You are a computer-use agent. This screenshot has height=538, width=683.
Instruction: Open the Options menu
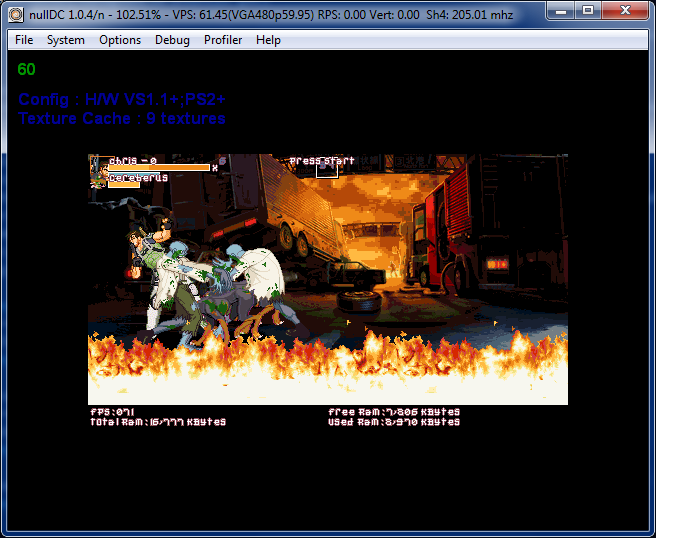(120, 40)
